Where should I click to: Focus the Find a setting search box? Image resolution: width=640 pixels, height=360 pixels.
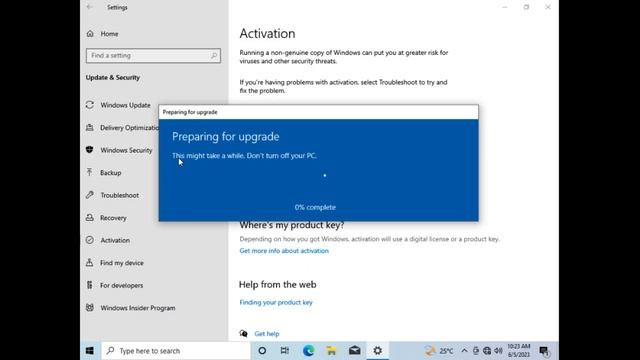pos(153,56)
